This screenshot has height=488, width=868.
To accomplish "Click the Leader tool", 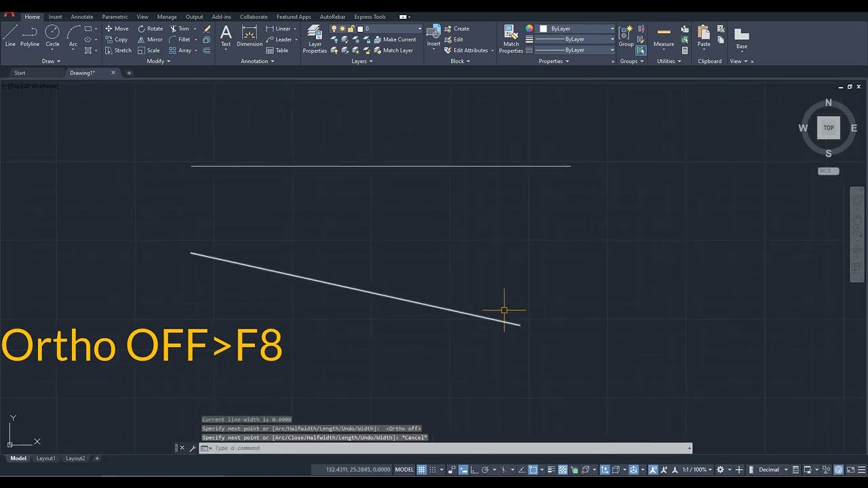I will click(x=279, y=39).
